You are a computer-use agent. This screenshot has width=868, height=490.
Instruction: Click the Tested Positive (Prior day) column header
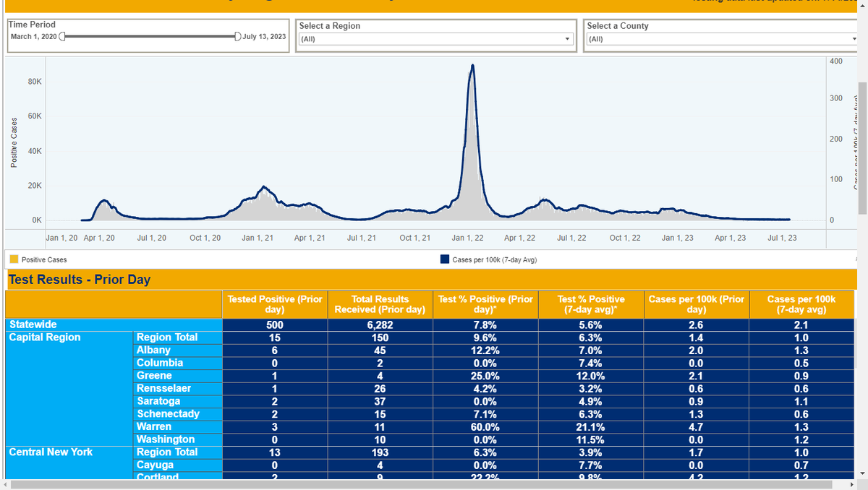275,304
